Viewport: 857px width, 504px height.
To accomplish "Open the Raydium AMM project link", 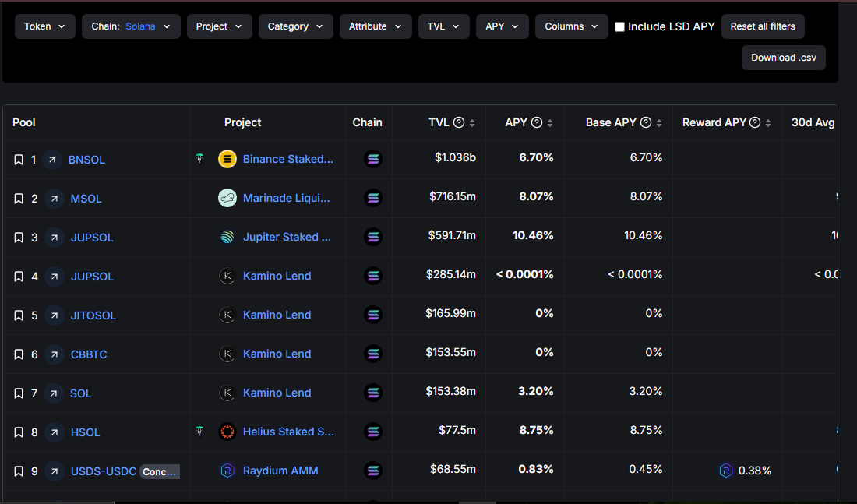I will pyautogui.click(x=280, y=471).
